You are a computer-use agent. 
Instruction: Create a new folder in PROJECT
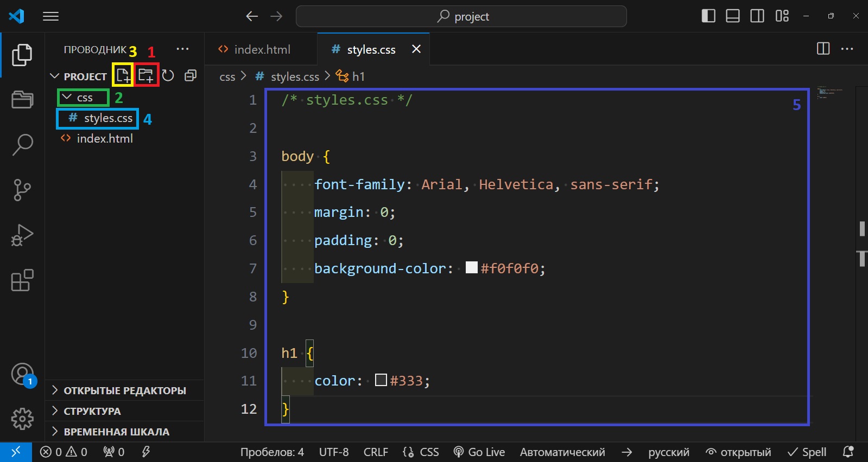tap(145, 75)
